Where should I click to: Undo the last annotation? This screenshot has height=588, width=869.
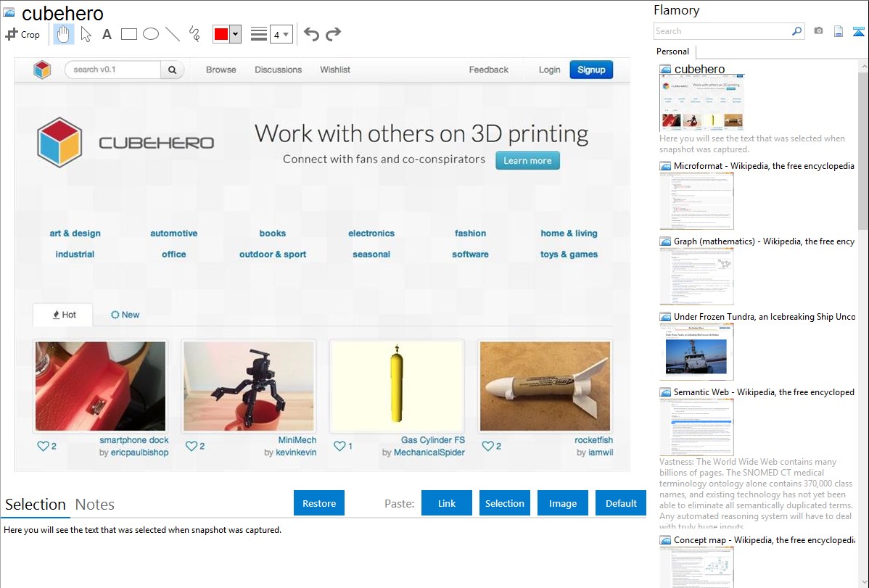point(311,34)
